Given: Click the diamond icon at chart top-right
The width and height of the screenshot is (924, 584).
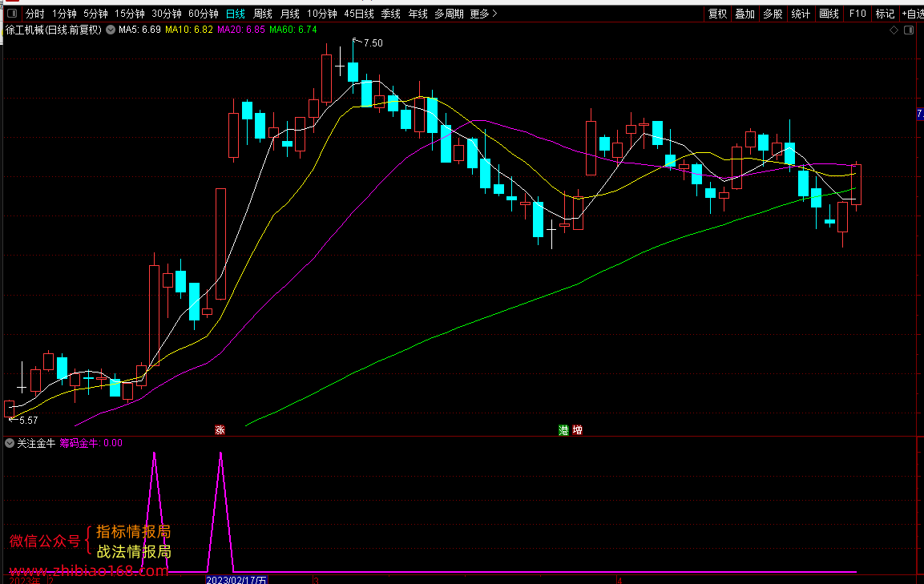Looking at the screenshot, I should coord(894,30).
